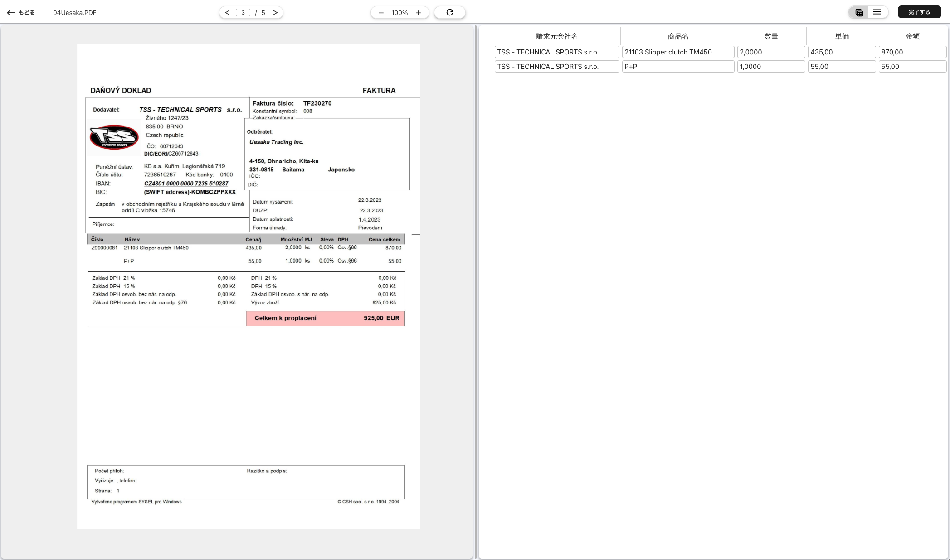Edit product name field 'P+P'
The image size is (950, 560).
tap(678, 67)
